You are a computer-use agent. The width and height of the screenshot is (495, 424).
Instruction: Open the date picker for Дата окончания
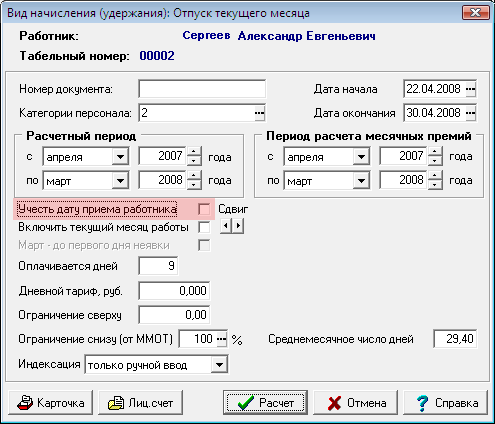(x=470, y=113)
